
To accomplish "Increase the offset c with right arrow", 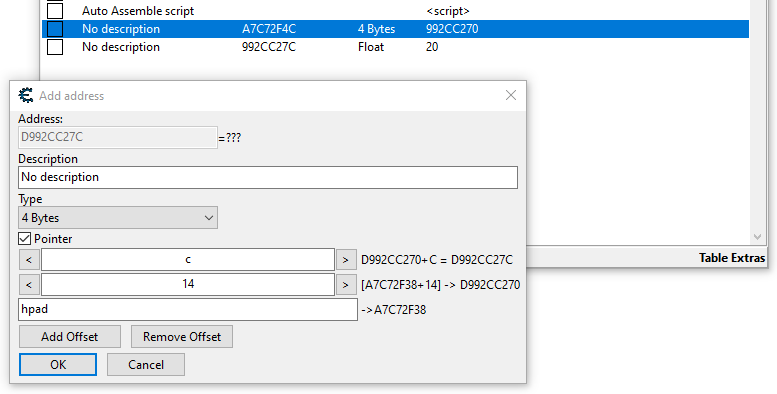I will click(346, 260).
